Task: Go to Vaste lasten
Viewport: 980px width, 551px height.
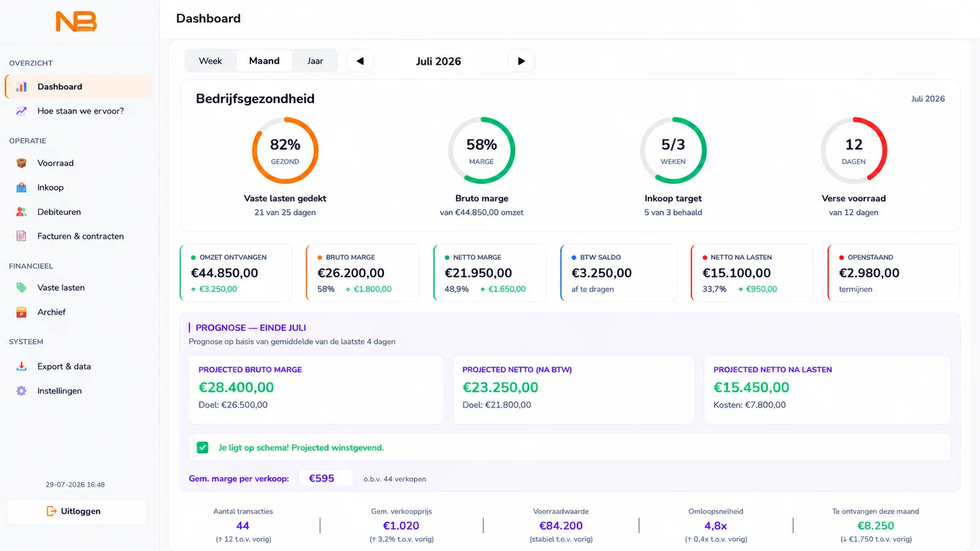Action: [78, 287]
